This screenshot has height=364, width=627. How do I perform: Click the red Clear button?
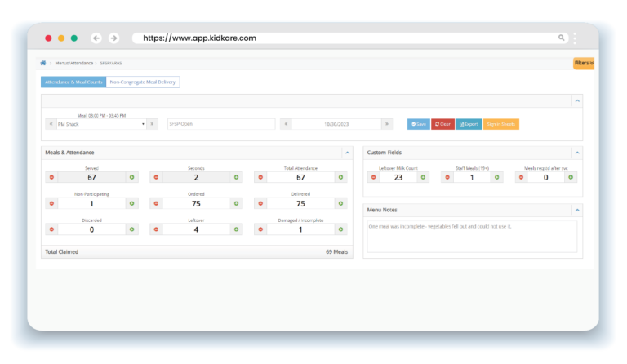pyautogui.click(x=442, y=124)
